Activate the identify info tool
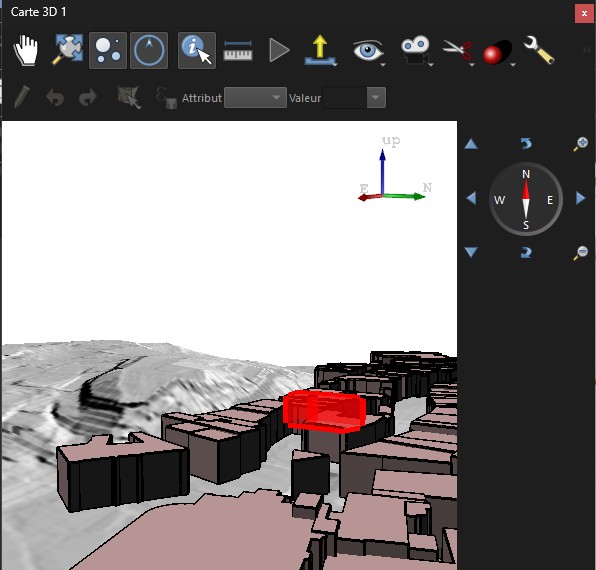The width and height of the screenshot is (596, 570). point(197,51)
